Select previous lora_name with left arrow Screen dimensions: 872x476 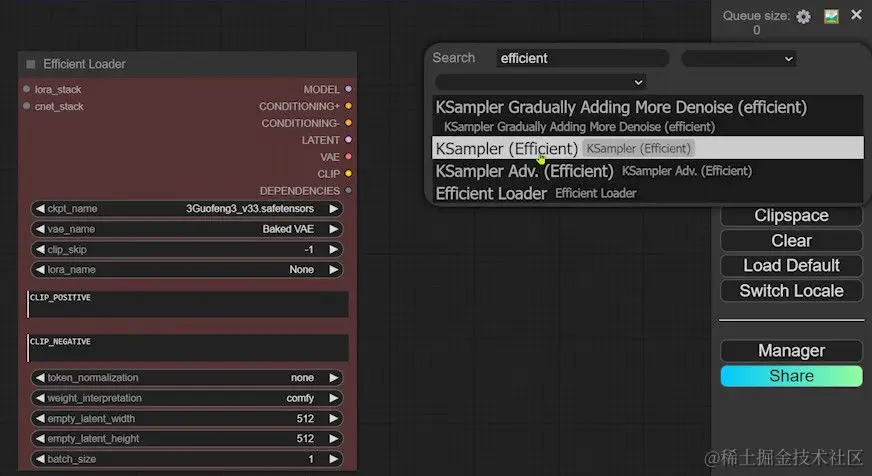tap(39, 270)
